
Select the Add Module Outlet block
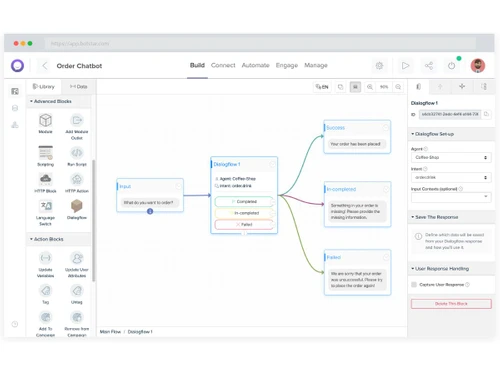[x=77, y=127]
